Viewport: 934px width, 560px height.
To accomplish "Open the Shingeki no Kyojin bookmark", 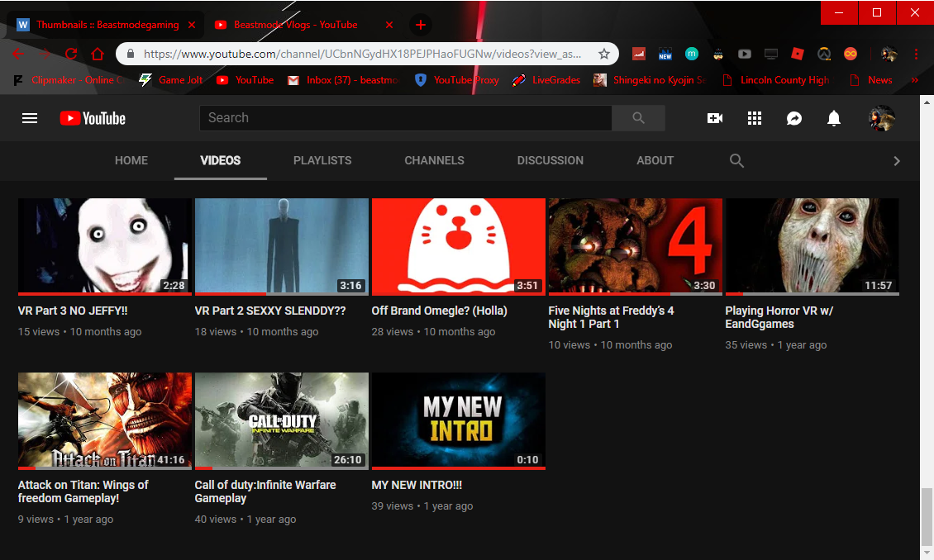I will pyautogui.click(x=650, y=80).
